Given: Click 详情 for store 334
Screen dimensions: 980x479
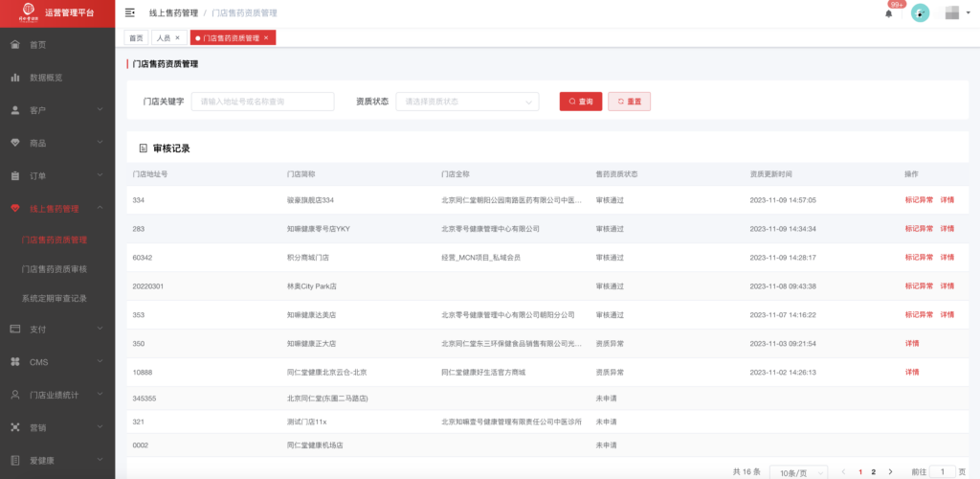Looking at the screenshot, I should [947, 200].
